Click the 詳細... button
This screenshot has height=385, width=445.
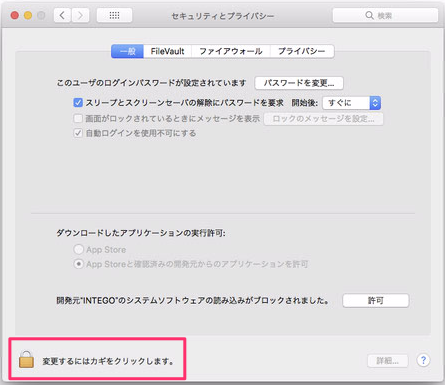(x=388, y=361)
